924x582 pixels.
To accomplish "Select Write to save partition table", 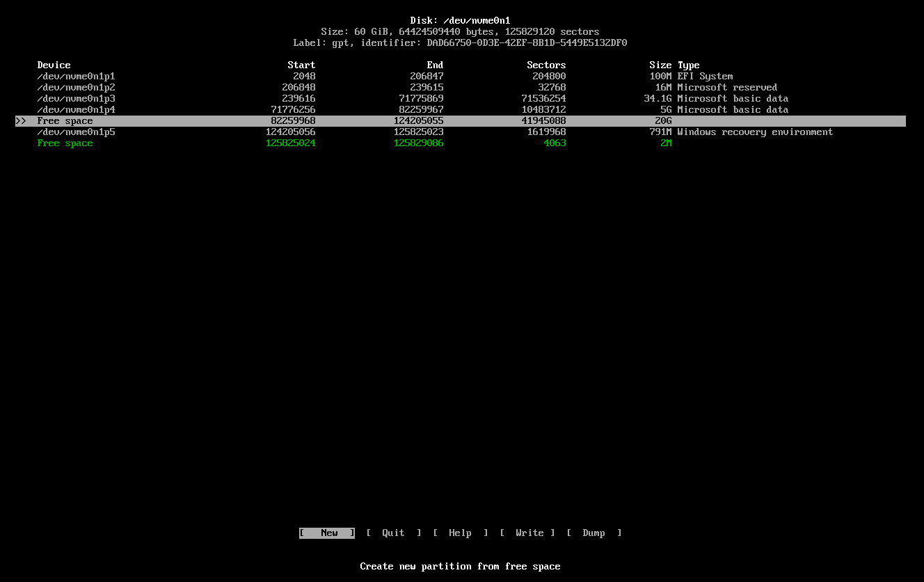I will pyautogui.click(x=527, y=533).
